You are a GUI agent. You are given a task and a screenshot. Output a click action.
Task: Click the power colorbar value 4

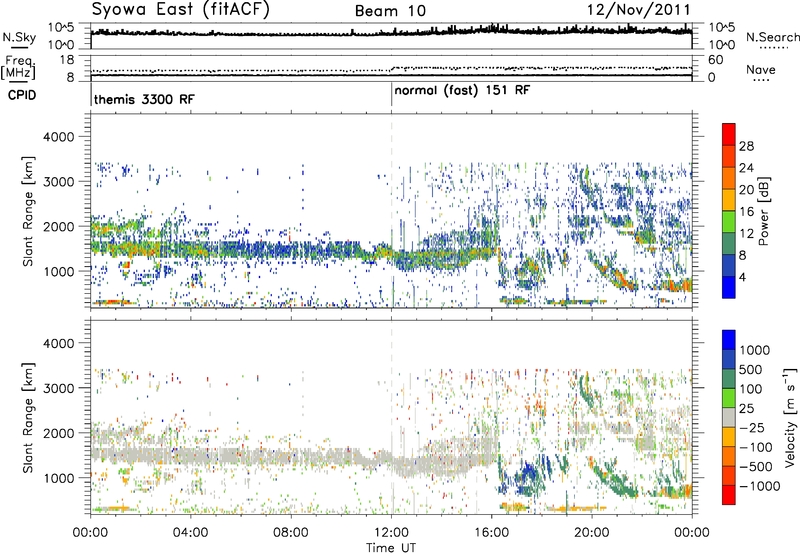click(742, 277)
